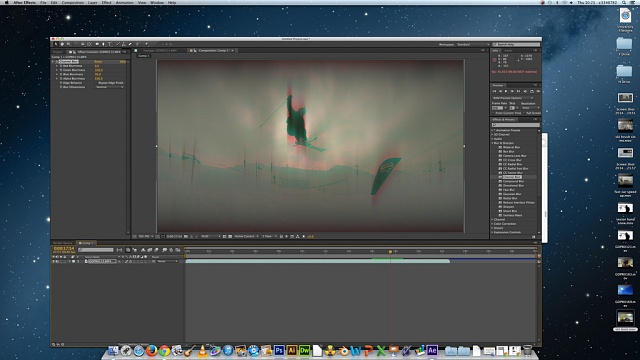Jump to last frame in Preview panel

pyautogui.click(x=518, y=91)
